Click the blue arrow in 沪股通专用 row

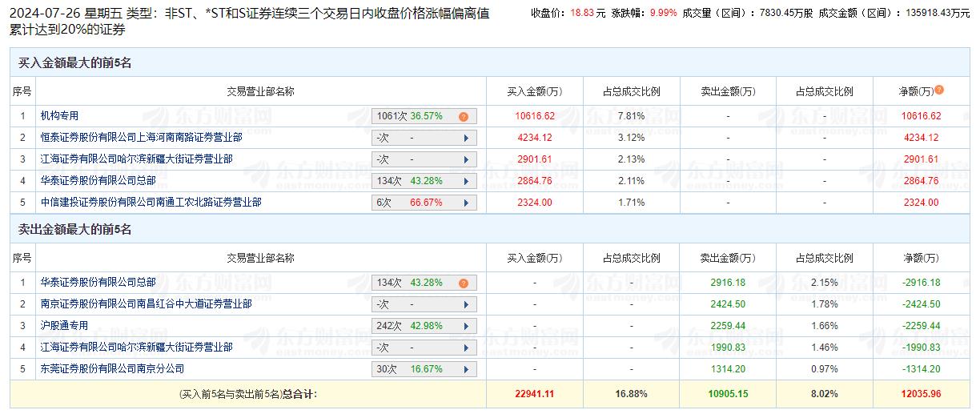point(466,327)
